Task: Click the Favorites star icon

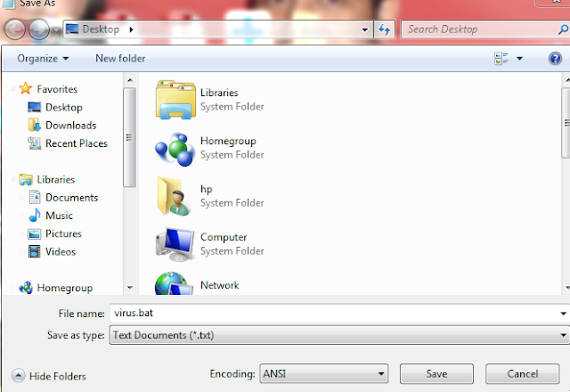Action: pos(26,88)
